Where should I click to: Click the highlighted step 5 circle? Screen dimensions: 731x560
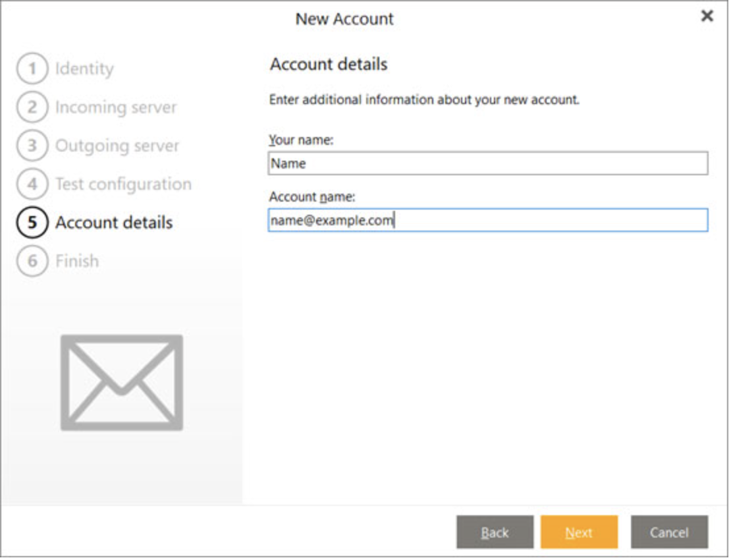(x=32, y=223)
